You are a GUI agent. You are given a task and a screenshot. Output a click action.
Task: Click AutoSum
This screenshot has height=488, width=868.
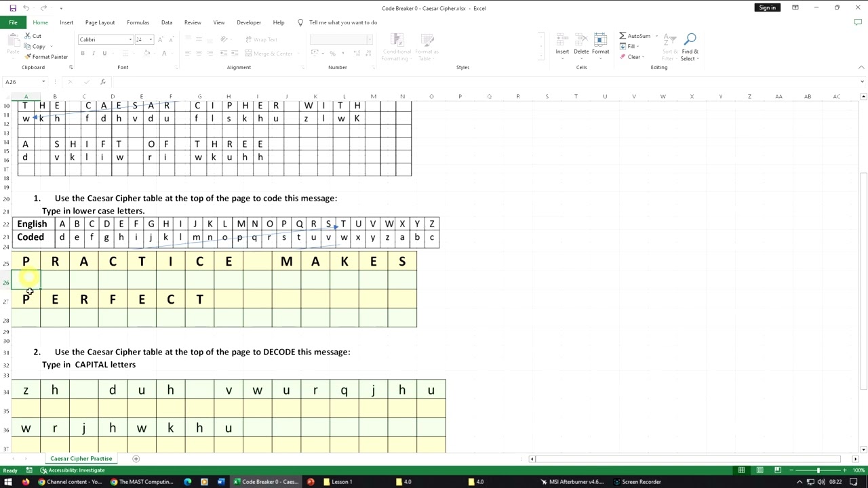click(x=635, y=36)
